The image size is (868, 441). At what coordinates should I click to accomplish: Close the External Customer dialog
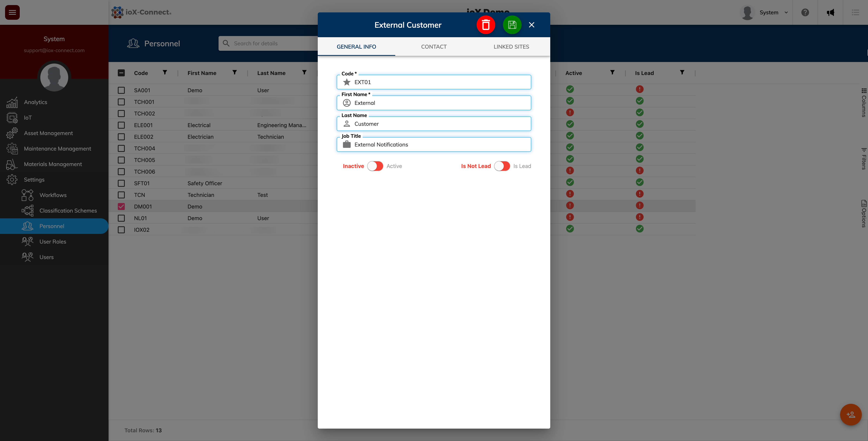(x=531, y=25)
